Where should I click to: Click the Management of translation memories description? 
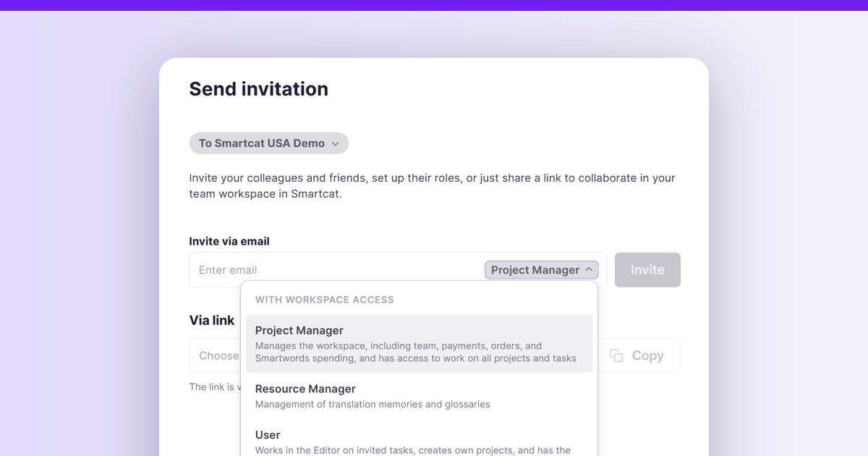click(x=373, y=404)
